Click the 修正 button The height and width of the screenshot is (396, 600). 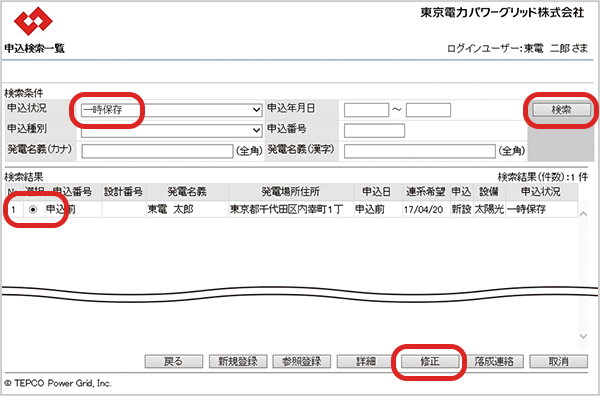pyautogui.click(x=430, y=361)
